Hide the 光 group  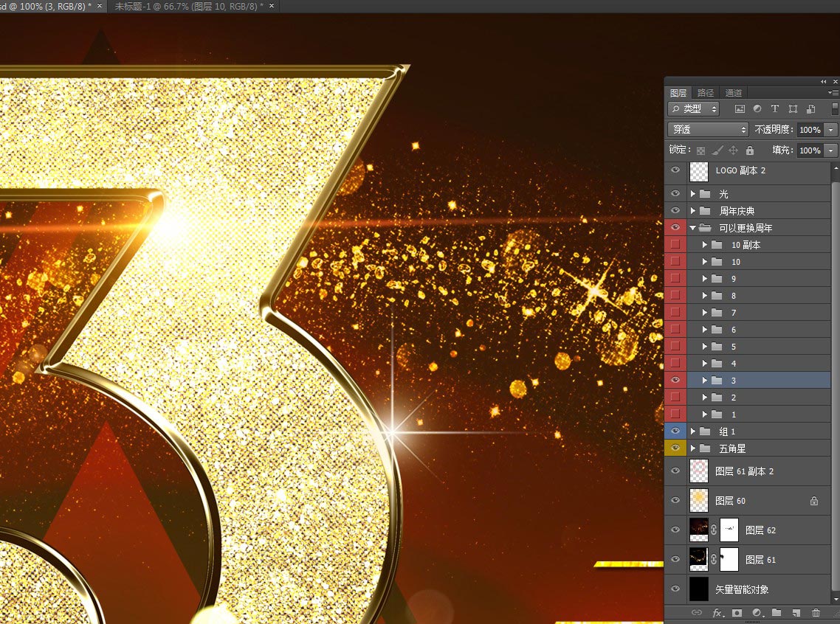coord(675,193)
